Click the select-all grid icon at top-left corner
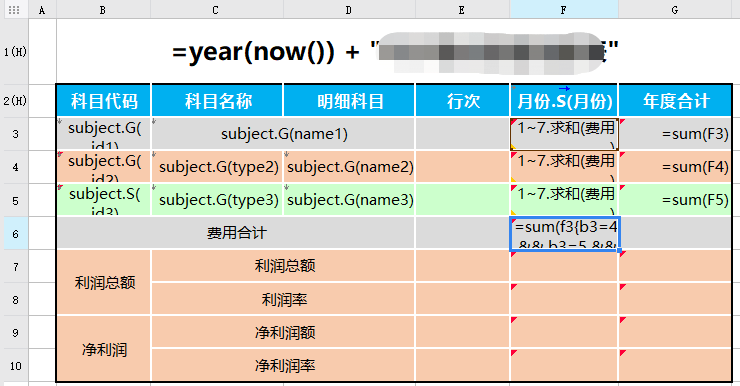 click(14, 9)
